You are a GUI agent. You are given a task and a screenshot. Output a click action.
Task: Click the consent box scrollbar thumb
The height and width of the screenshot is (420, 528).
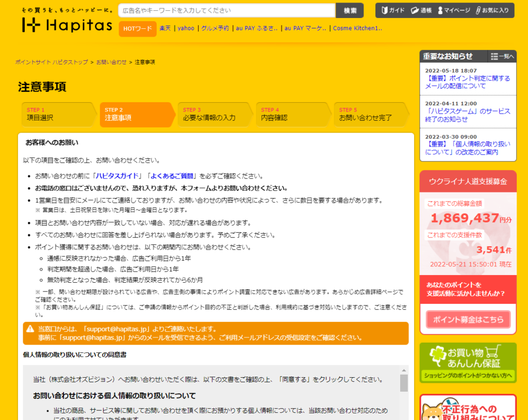404,383
